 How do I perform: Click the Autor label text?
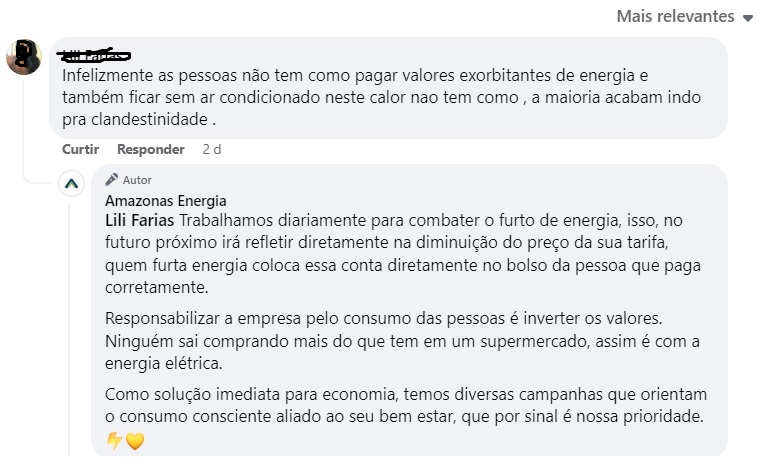(137, 180)
